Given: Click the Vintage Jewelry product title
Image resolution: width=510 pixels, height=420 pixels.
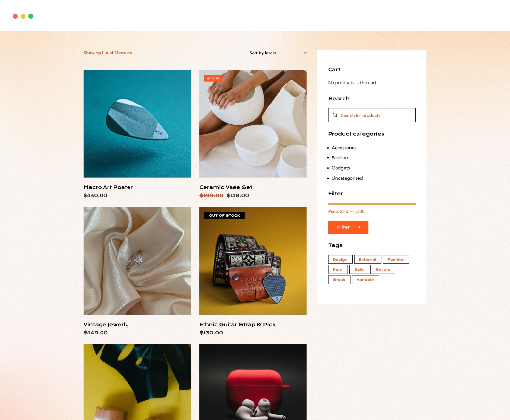Looking at the screenshot, I should (x=106, y=325).
